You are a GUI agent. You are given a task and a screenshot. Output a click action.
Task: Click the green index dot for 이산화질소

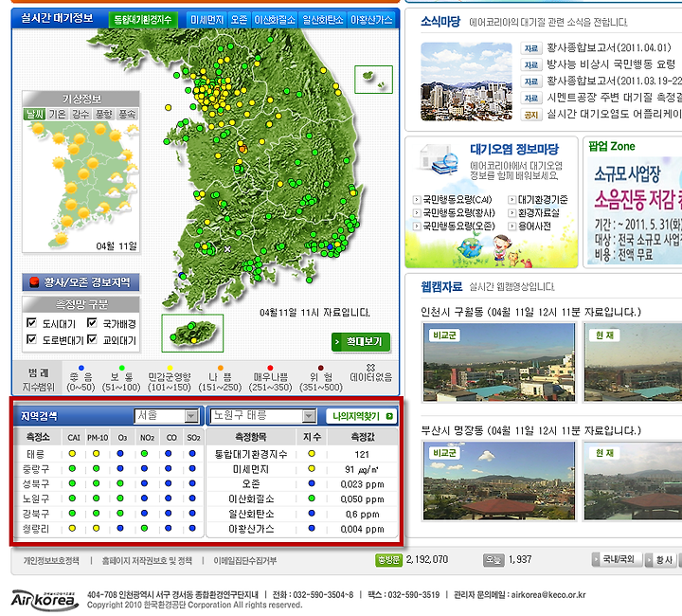[312, 498]
